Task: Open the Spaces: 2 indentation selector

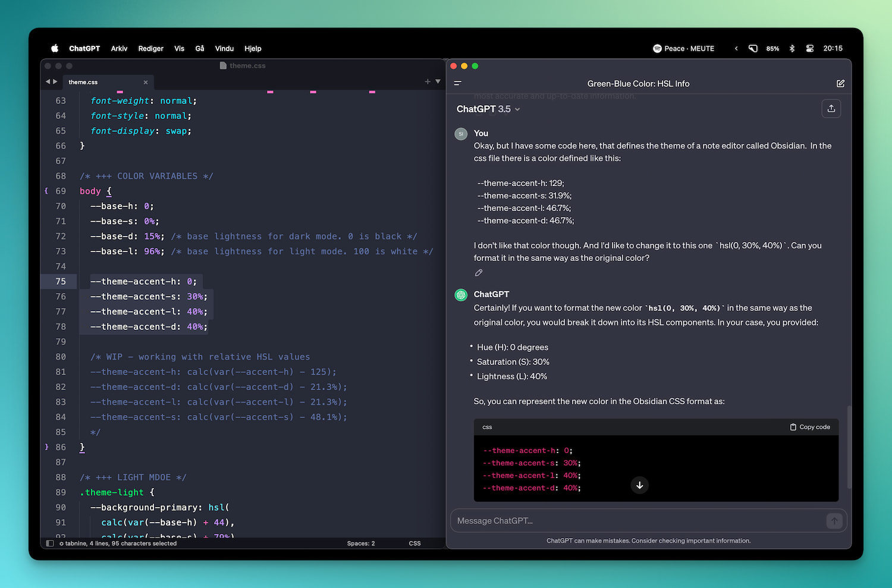Action: click(360, 543)
